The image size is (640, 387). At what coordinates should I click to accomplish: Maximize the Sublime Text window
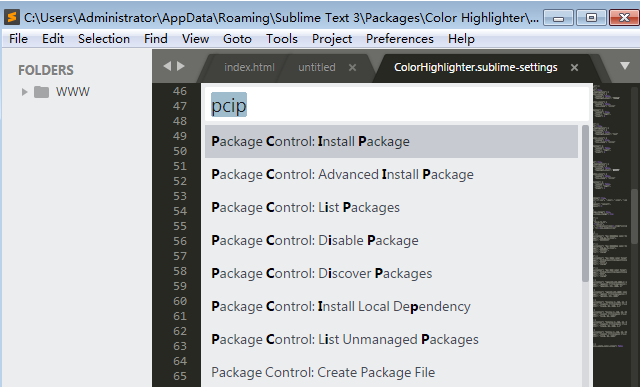[x=591, y=18]
